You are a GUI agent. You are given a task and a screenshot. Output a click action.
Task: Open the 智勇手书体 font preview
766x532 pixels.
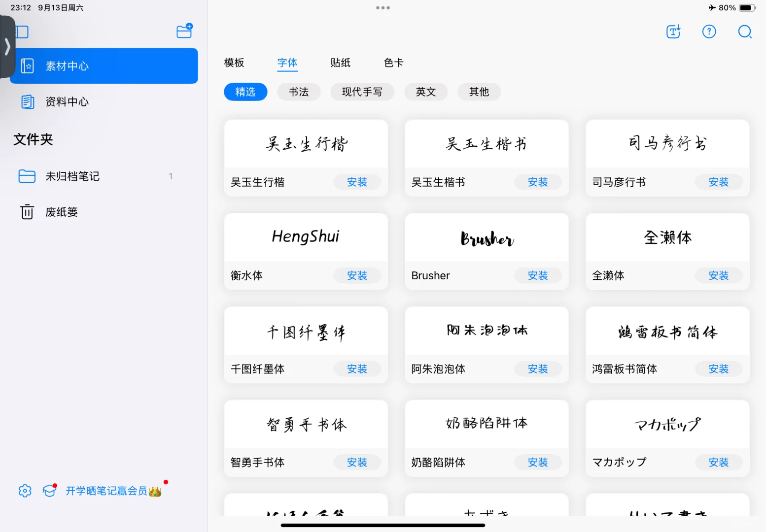(306, 424)
